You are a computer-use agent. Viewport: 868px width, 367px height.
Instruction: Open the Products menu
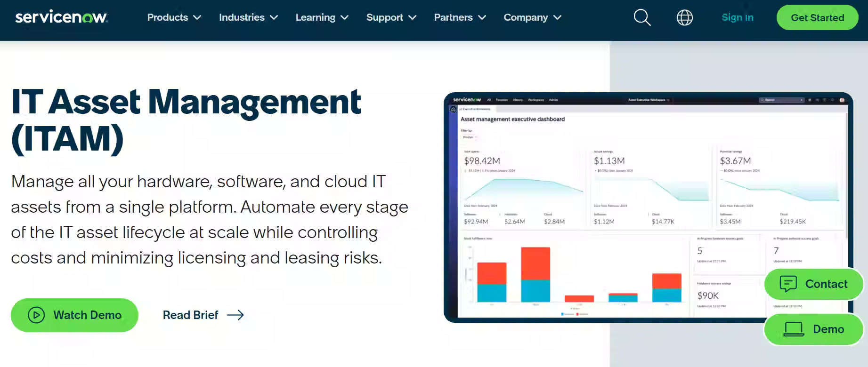174,17
